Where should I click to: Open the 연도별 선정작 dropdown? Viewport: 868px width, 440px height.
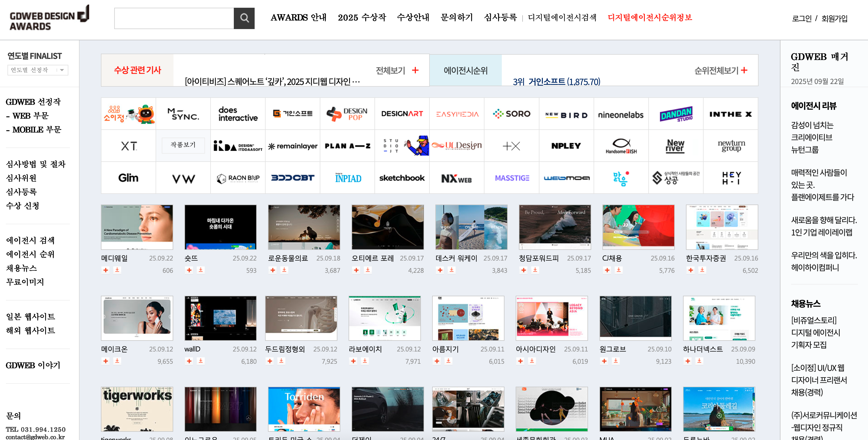click(x=38, y=70)
